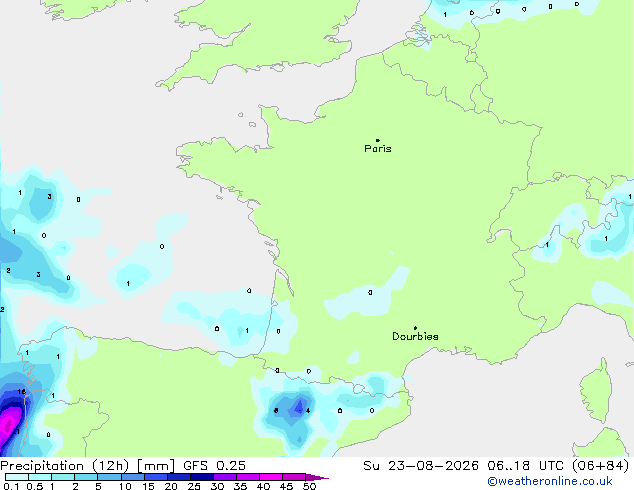Image resolution: width=634 pixels, height=490 pixels.
Task: Click the legend value '15'
Action: coord(148,486)
